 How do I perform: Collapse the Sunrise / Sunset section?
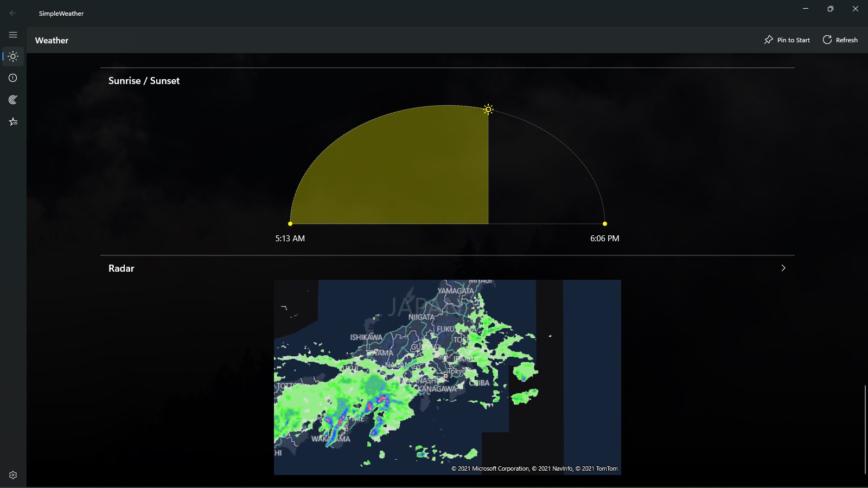point(144,80)
